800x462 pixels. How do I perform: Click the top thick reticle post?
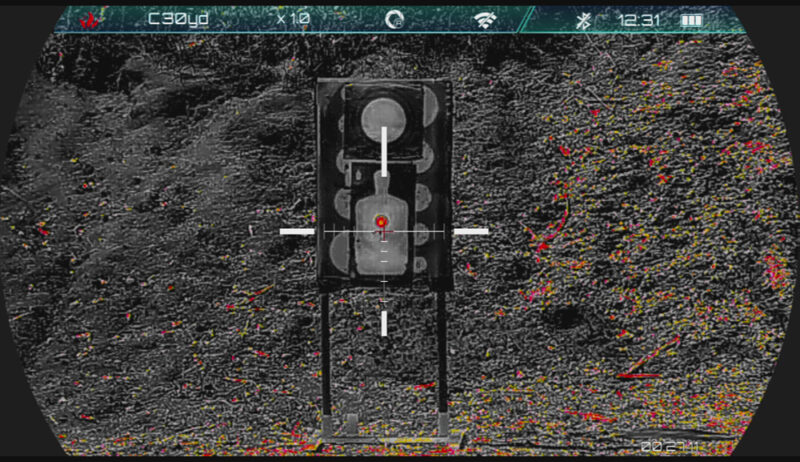384,148
